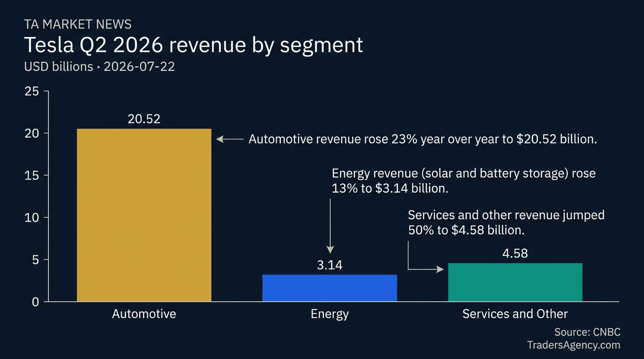Click the y-axis tick label 20
644x359 pixels.
pos(31,133)
